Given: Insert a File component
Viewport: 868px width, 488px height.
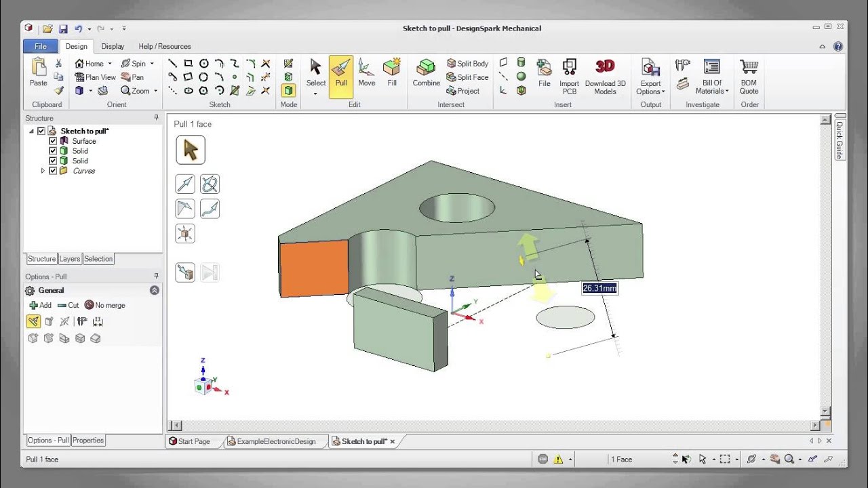Looking at the screenshot, I should [x=544, y=74].
